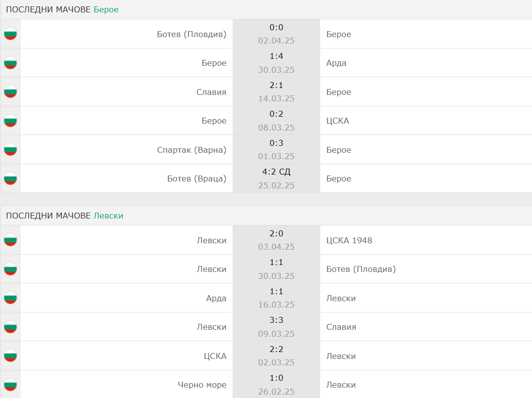Click flag icon beside Арда – Левски match
532x398 pixels.
[10, 298]
